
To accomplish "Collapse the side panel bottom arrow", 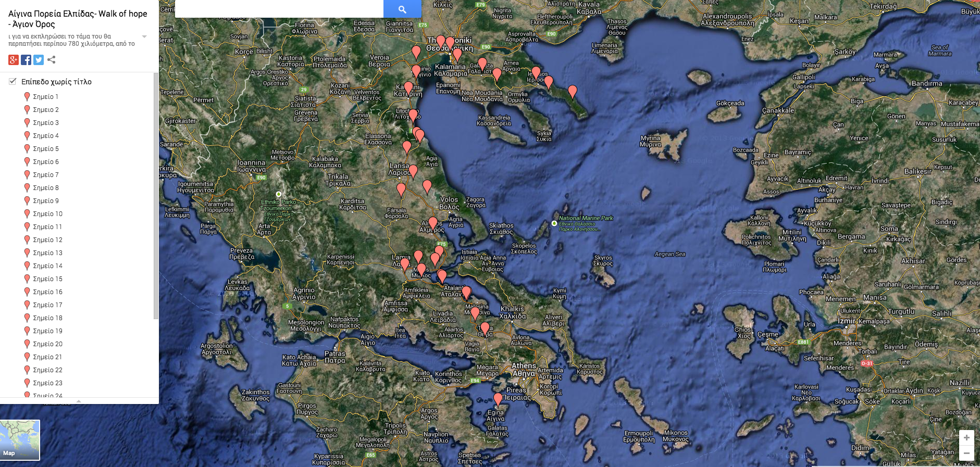I will tap(79, 401).
